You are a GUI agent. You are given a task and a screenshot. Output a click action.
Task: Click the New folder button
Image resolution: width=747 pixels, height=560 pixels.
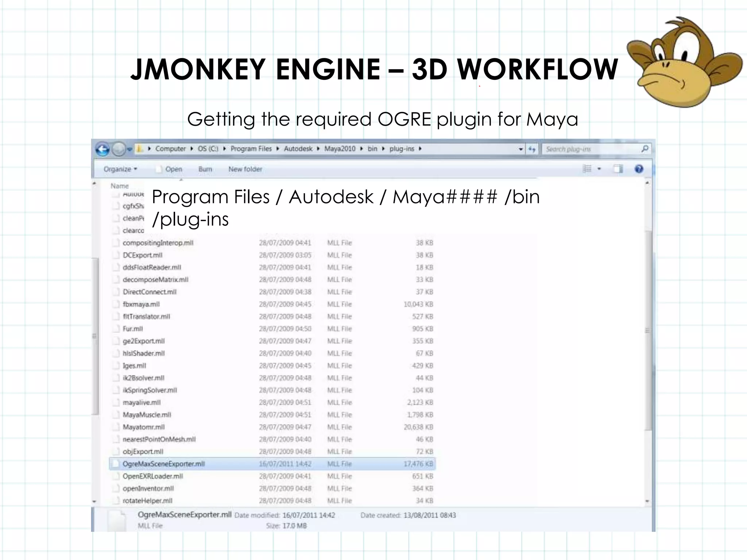point(245,169)
